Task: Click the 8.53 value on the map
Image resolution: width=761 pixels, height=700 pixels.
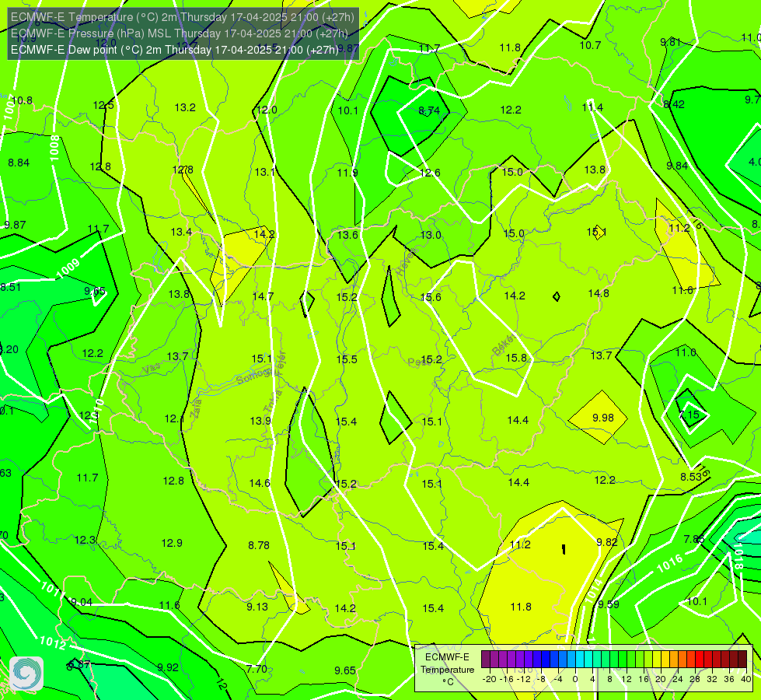Action: click(690, 477)
